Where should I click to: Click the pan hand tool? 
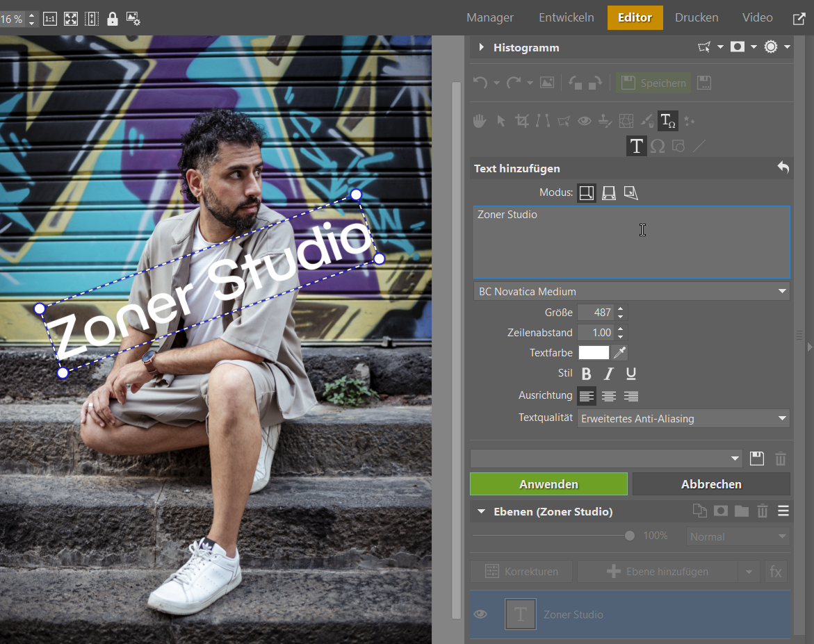[480, 122]
